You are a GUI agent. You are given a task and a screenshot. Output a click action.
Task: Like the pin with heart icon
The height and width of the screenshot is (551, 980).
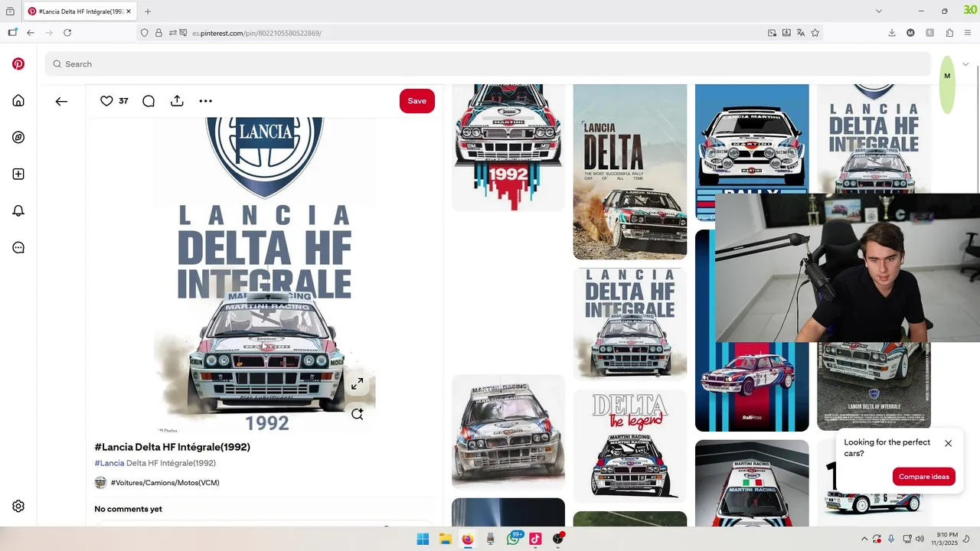click(106, 101)
